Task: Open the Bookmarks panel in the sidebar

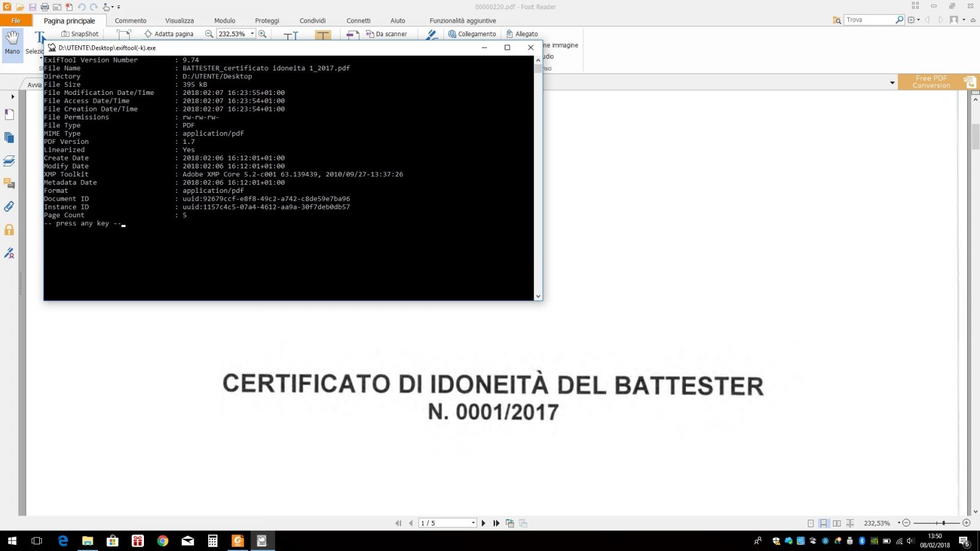Action: [9, 114]
